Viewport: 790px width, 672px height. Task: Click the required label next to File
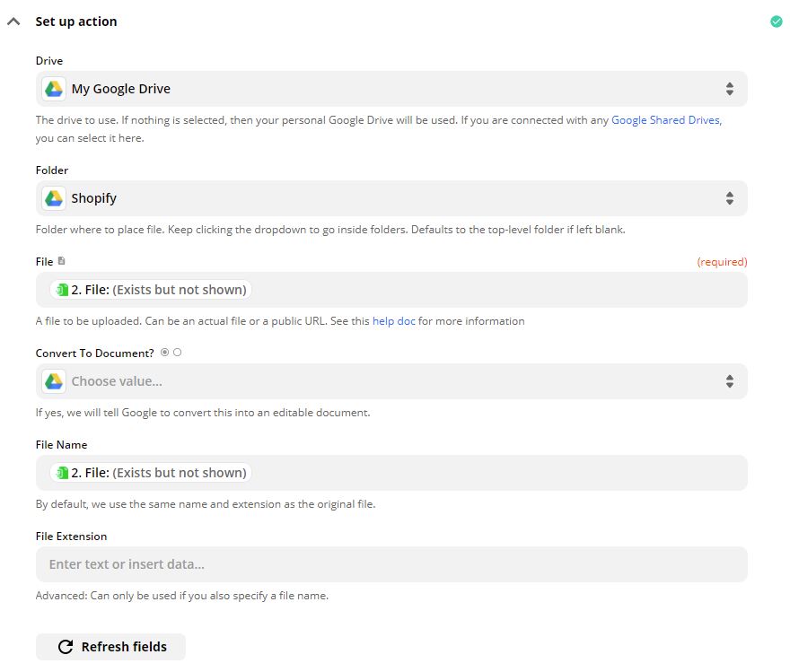724,261
